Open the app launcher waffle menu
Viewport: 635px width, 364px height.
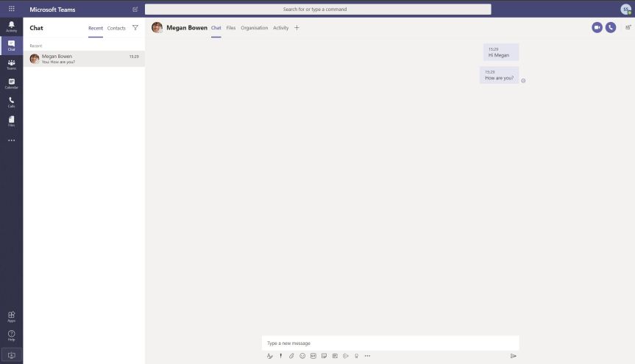[11, 9]
